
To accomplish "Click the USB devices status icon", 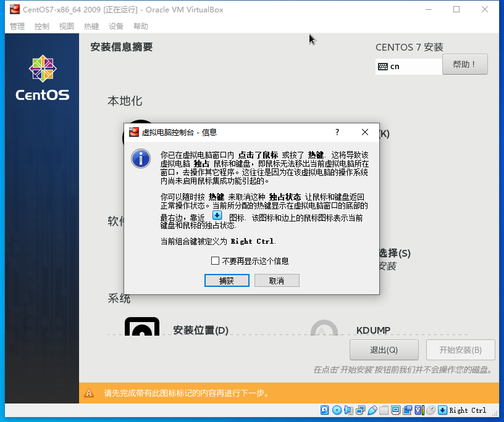I will 372,410.
